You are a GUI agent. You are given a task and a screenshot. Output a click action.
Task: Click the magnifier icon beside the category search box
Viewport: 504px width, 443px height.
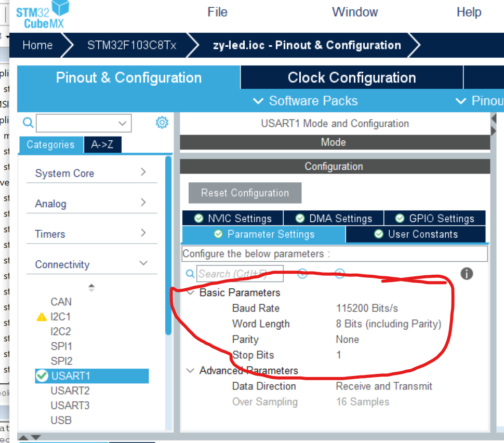coord(28,123)
